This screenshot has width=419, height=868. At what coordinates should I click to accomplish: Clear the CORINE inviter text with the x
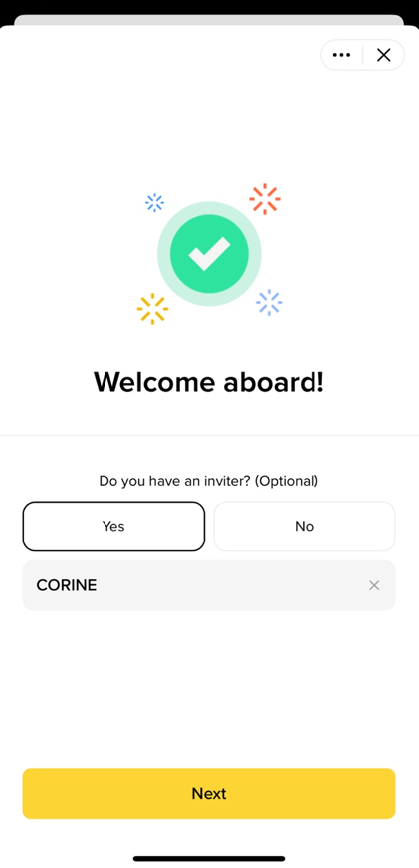click(x=374, y=585)
